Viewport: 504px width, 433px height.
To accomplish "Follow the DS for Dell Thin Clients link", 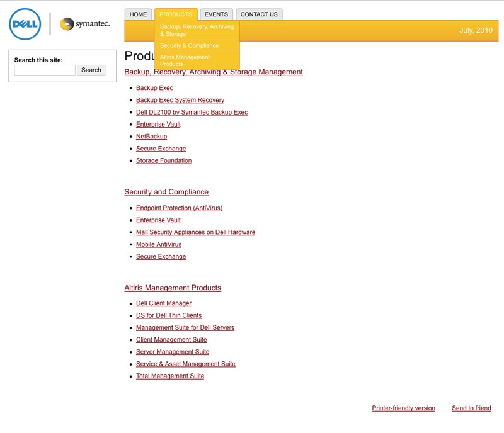I will point(169,316).
